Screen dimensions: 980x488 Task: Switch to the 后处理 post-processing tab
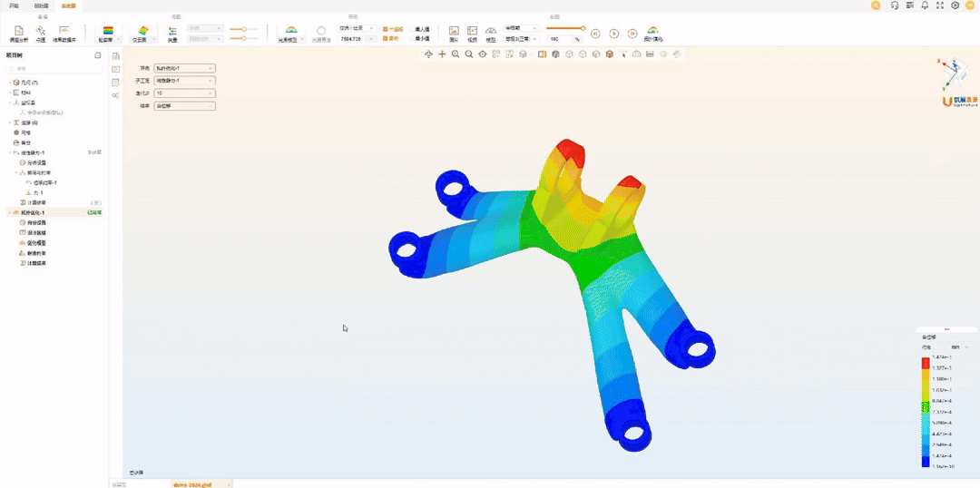[68, 5]
